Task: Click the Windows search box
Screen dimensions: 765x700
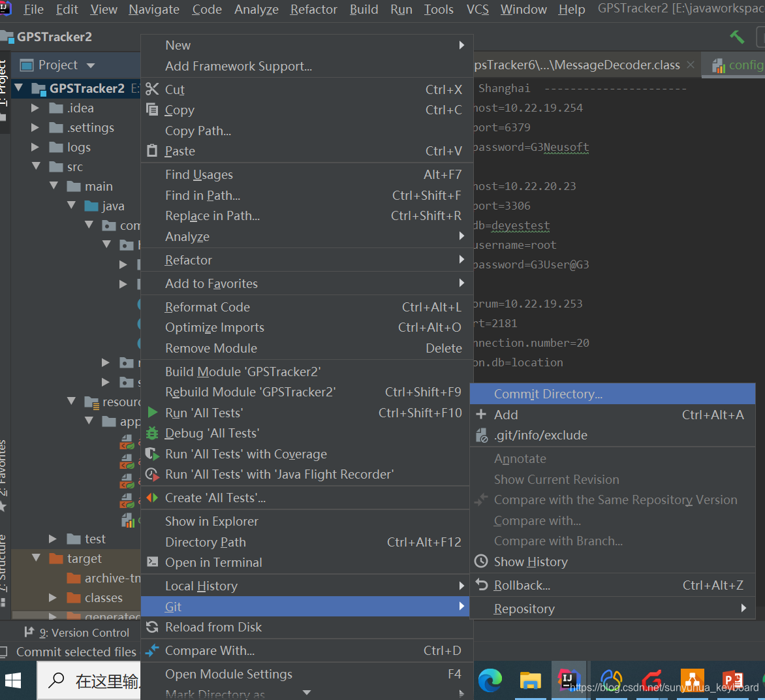Action: tap(89, 680)
